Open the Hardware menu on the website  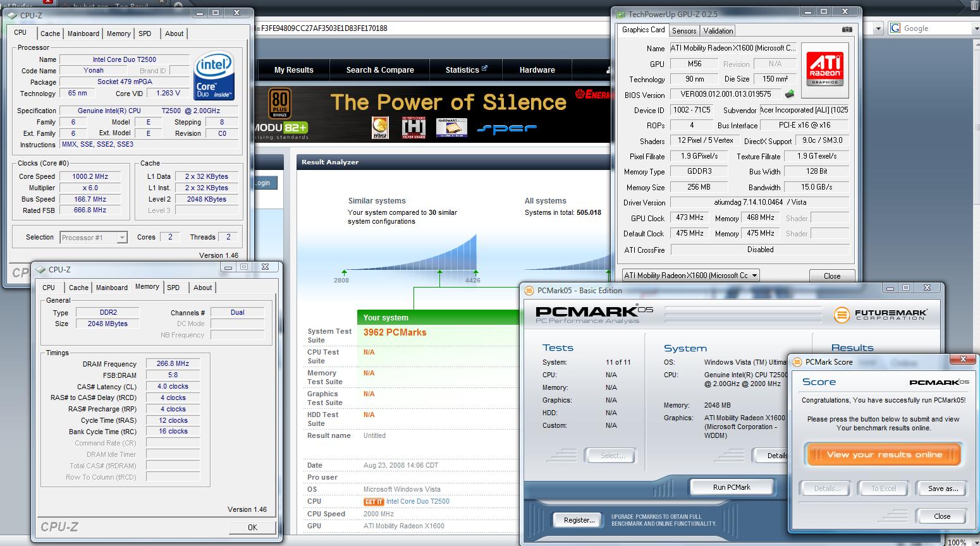tap(537, 70)
